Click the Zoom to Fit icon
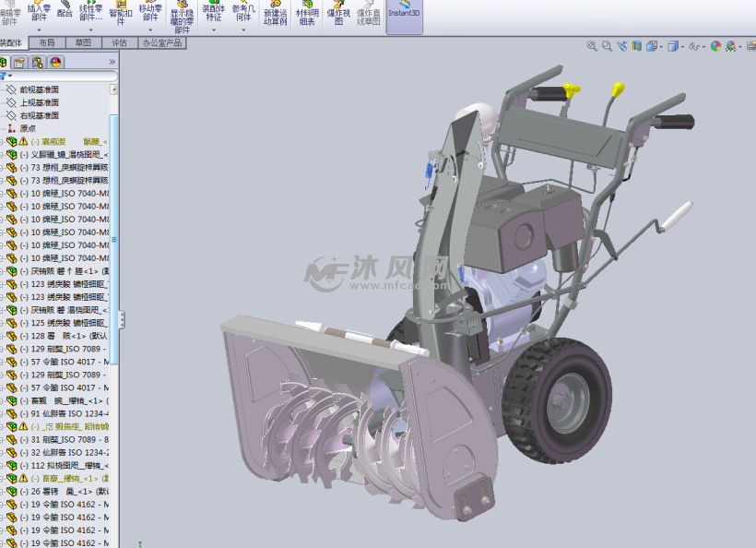 (x=590, y=43)
